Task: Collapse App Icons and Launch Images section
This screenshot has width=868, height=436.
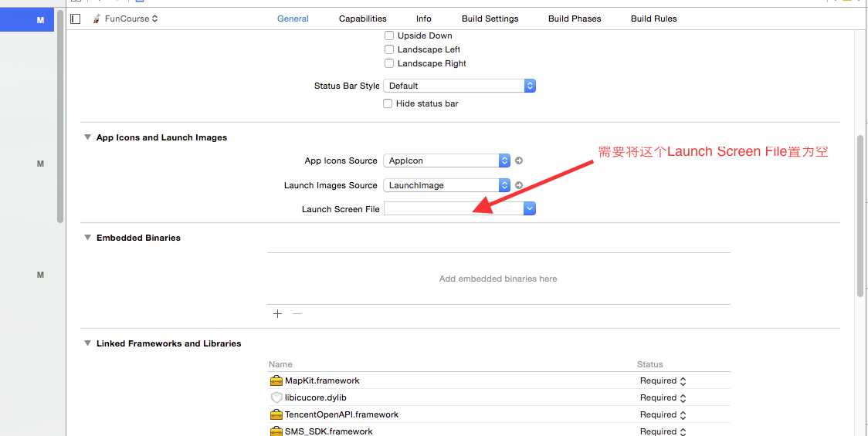Action: 87,137
